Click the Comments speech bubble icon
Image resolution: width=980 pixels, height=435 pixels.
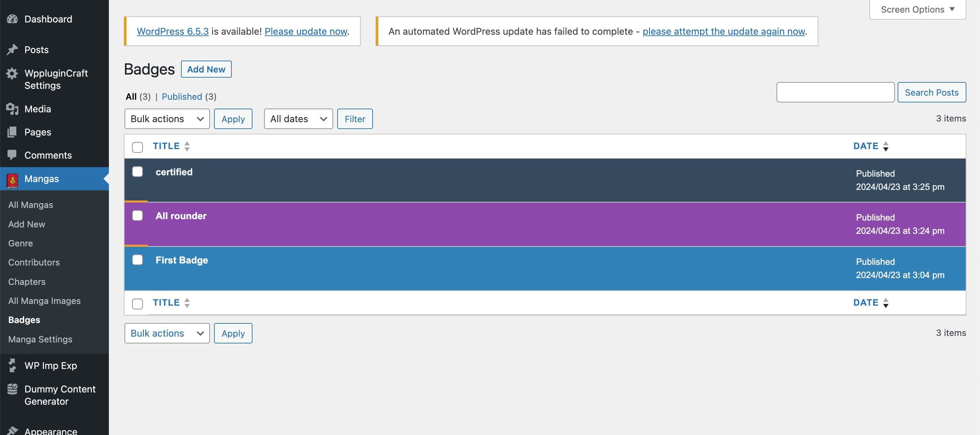(12, 155)
